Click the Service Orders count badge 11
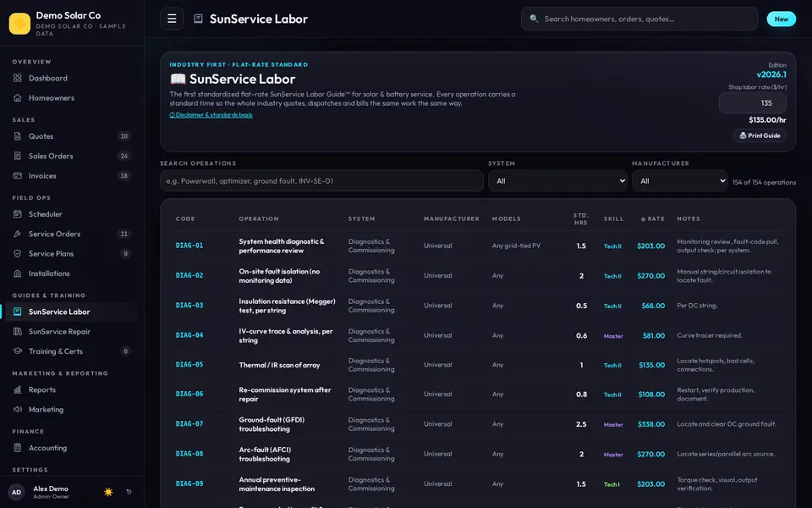The image size is (812, 508). (x=123, y=234)
